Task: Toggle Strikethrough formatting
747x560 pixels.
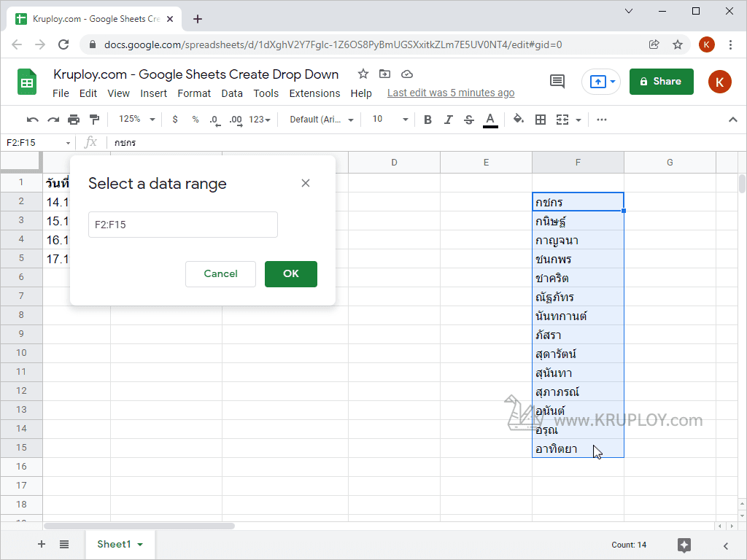Action: (x=469, y=120)
